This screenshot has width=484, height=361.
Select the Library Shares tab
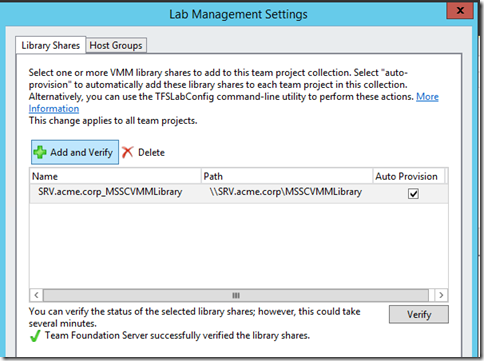pyautogui.click(x=51, y=45)
